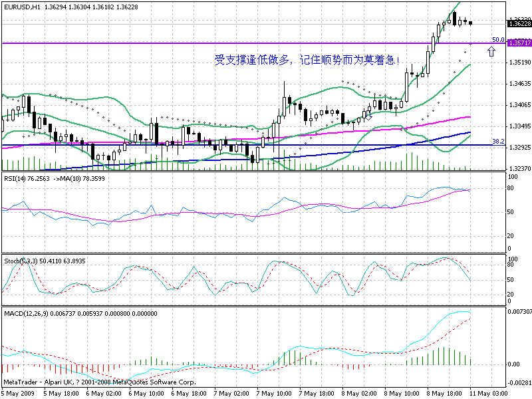Viewport: 532px width, 399px height.
Task: Click the purple price tag 1.35717
Action: (519, 43)
